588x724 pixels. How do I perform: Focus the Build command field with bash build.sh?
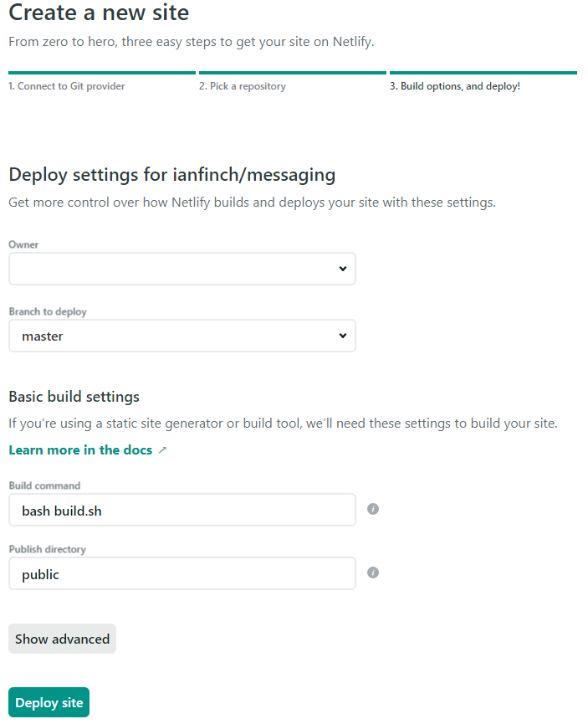click(182, 510)
